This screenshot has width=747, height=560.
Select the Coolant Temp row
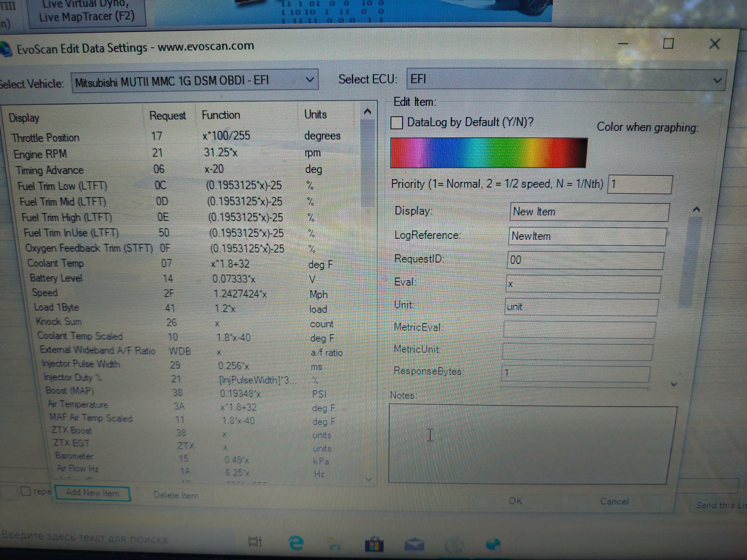194,264
